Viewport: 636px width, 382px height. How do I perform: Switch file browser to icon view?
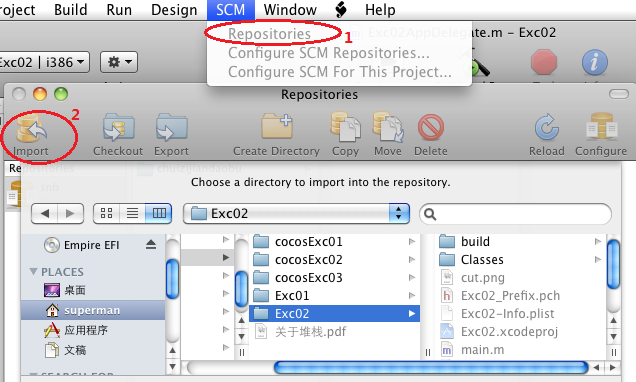pyautogui.click(x=106, y=213)
